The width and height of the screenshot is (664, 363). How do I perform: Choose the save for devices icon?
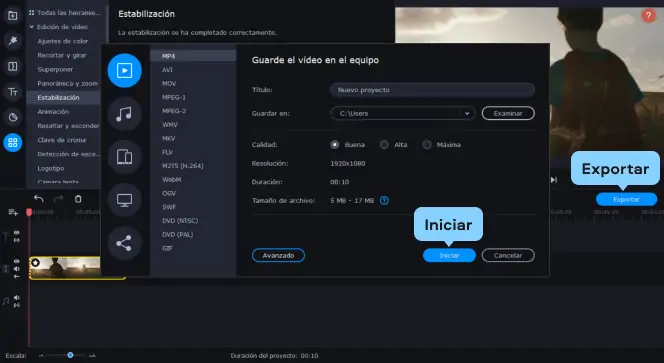coord(124,157)
